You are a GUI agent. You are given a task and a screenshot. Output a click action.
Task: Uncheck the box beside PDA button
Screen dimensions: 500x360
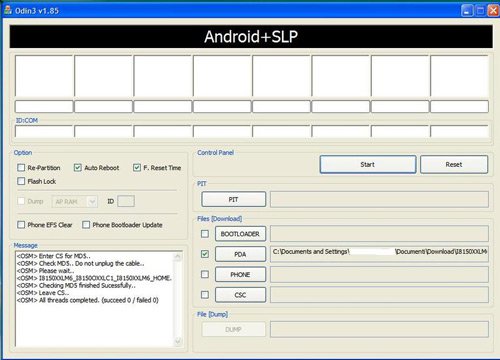click(x=205, y=254)
